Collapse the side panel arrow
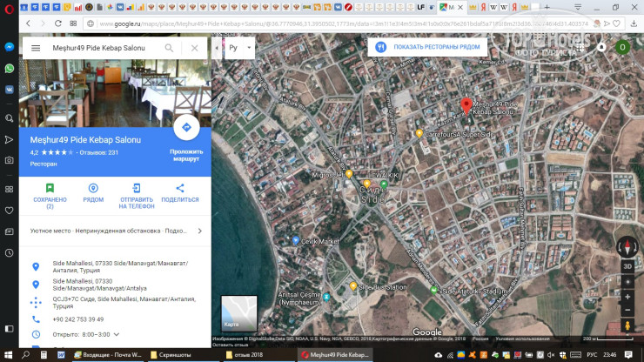The width and height of the screenshot is (644, 362). (217, 48)
